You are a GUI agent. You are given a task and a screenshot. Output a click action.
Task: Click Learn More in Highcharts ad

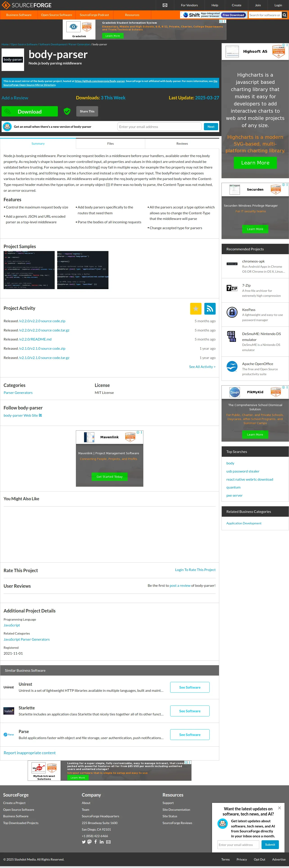tap(255, 163)
